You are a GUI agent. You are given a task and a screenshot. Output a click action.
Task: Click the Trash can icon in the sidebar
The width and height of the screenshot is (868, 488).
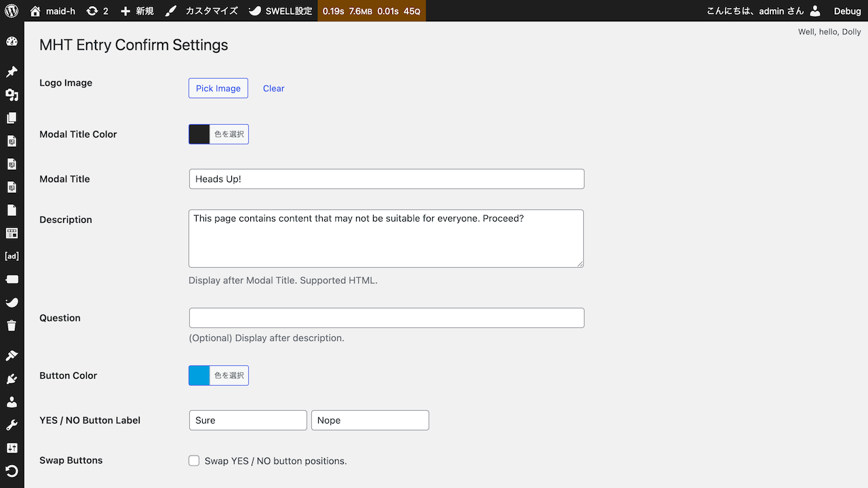[12, 325]
